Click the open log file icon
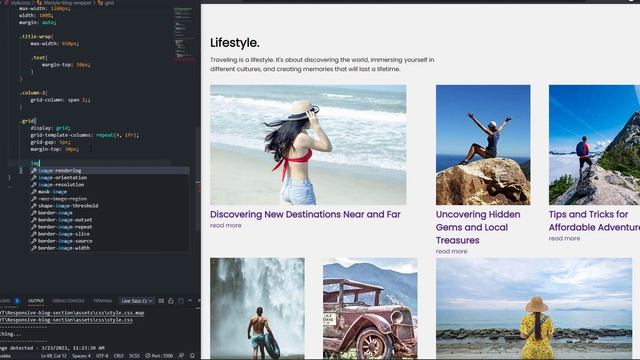Viewport: 640px width, 360px height. (180, 301)
